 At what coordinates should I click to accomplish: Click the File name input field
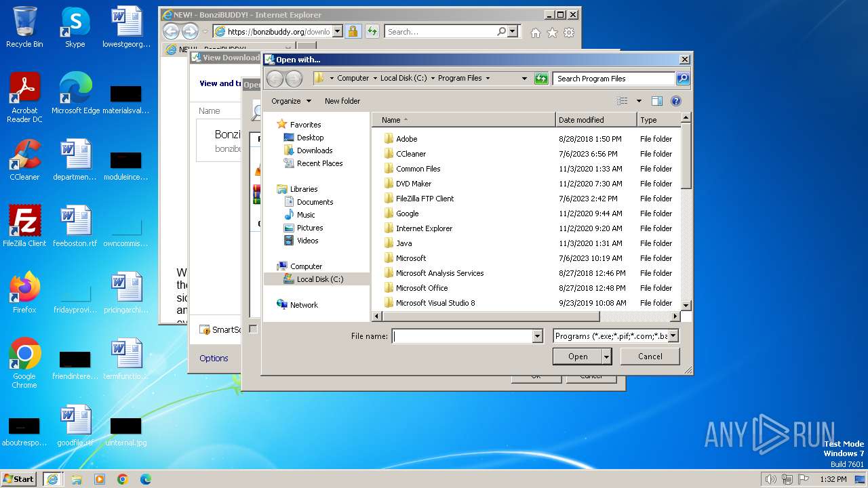point(462,336)
